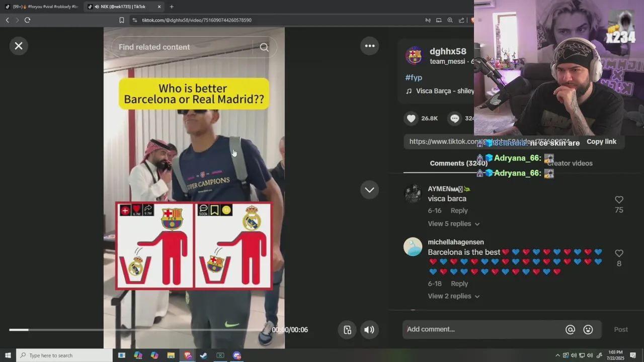Open the taskbar notification center
The height and width of the screenshot is (362, 644).
pyautogui.click(x=633, y=355)
